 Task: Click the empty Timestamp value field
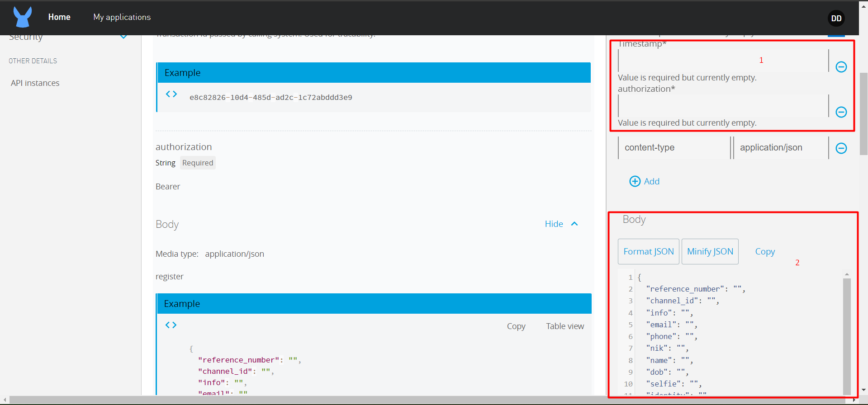722,61
